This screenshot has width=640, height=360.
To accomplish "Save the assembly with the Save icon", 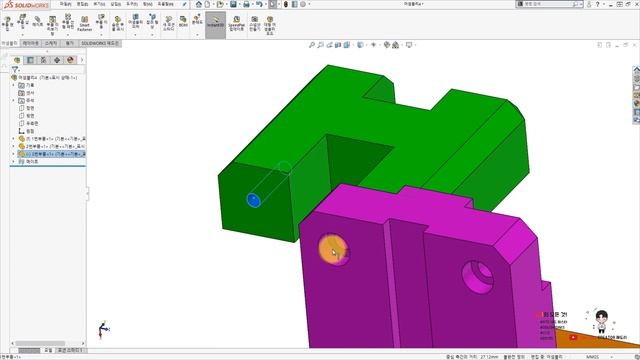I will (x=233, y=4).
